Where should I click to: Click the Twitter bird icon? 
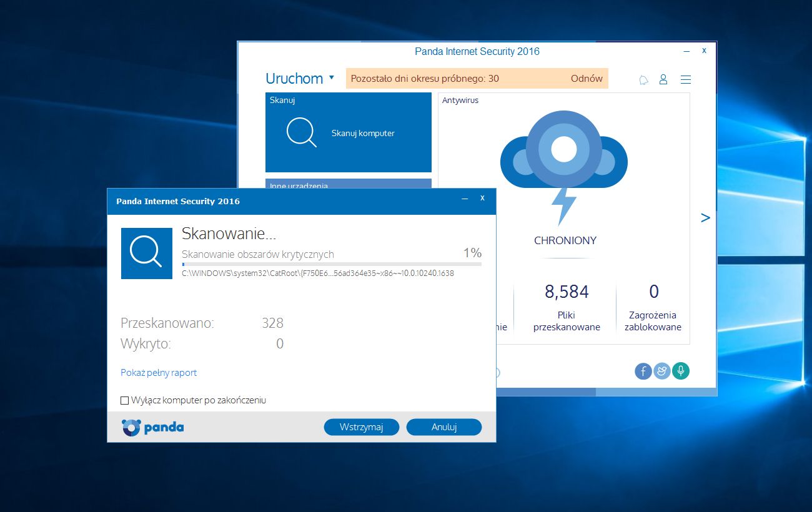tap(662, 371)
